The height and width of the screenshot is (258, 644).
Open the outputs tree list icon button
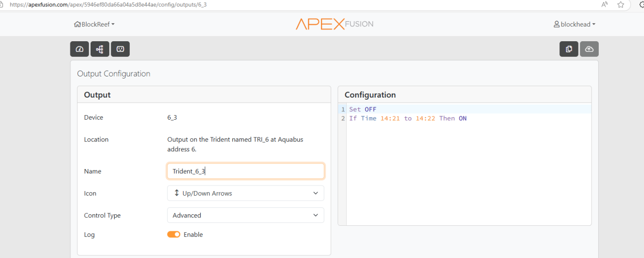tap(100, 49)
